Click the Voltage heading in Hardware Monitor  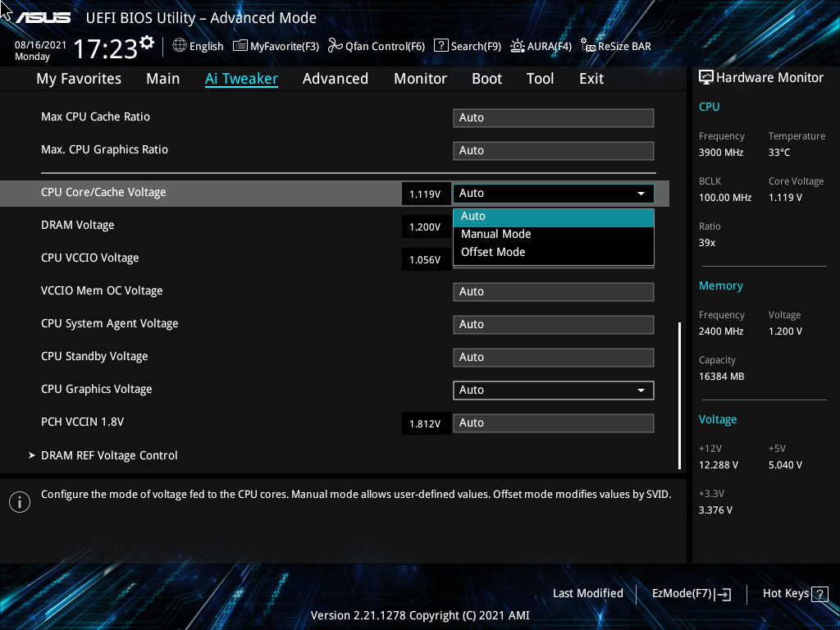[718, 419]
